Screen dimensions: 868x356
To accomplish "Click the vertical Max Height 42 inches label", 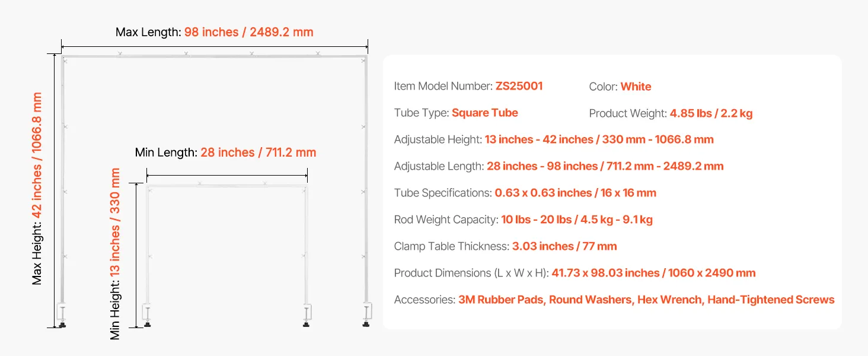I will tap(37, 188).
